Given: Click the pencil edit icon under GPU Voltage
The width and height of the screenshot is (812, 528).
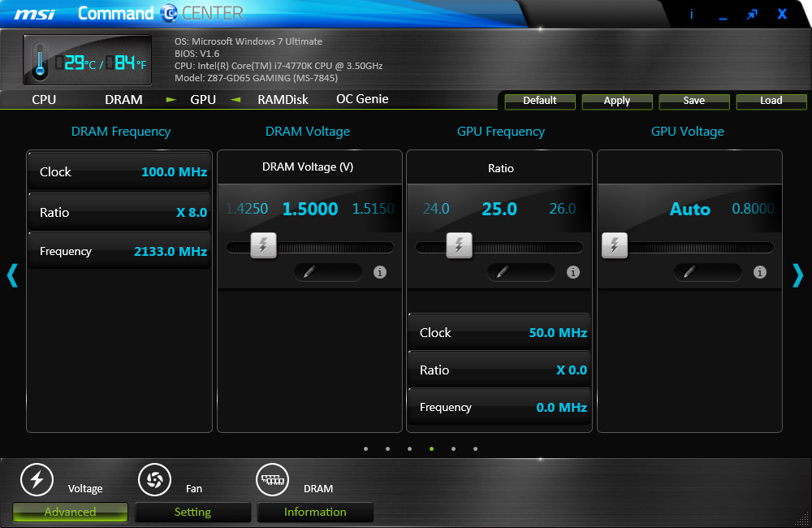Looking at the screenshot, I should coord(689,272).
